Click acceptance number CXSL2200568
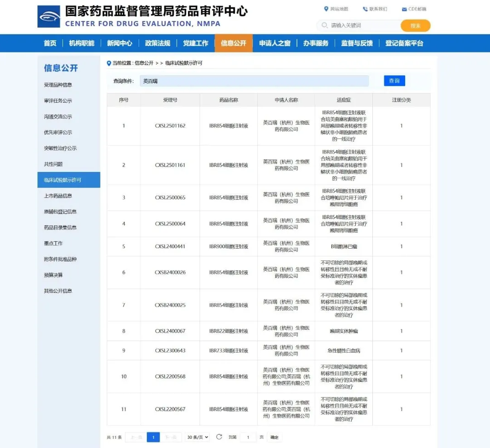 pyautogui.click(x=170, y=376)
